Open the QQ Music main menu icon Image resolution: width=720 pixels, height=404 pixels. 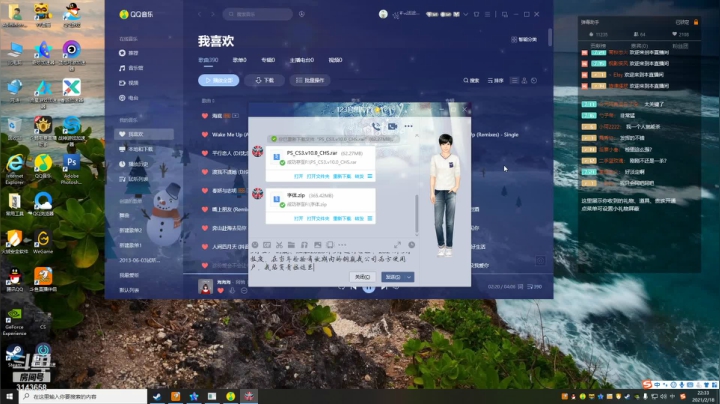[x=487, y=14]
